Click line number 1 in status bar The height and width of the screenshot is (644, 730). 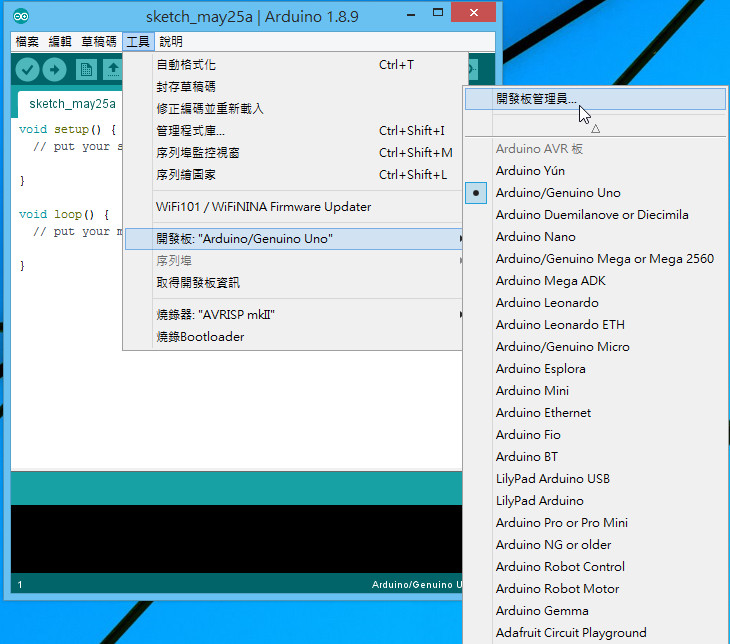coord(20,584)
